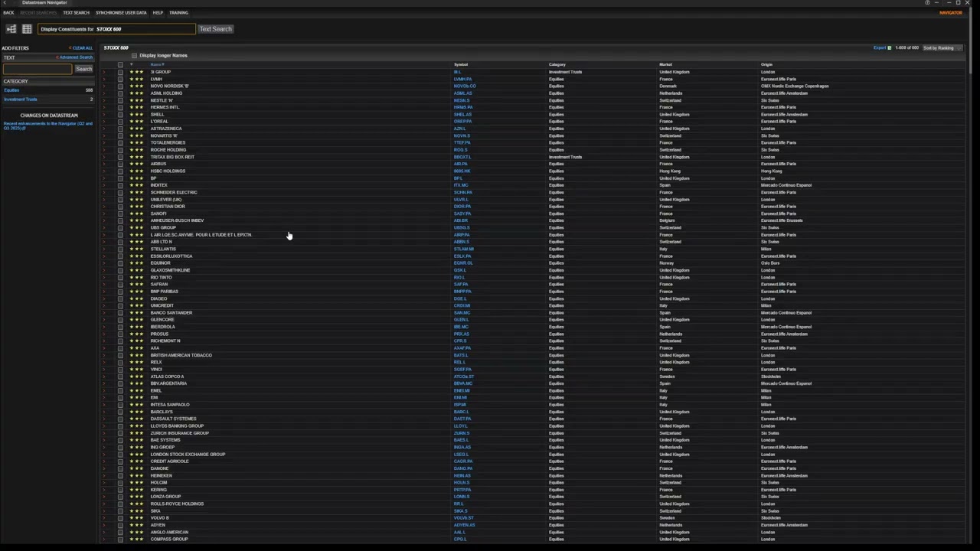The height and width of the screenshot is (551, 980).
Task: Click the star rating of ADYEN
Action: (x=136, y=525)
